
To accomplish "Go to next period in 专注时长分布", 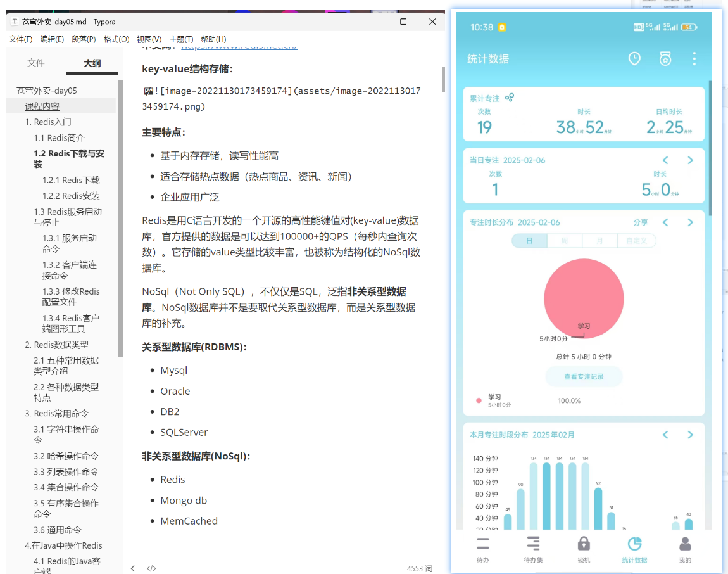I will click(x=691, y=222).
